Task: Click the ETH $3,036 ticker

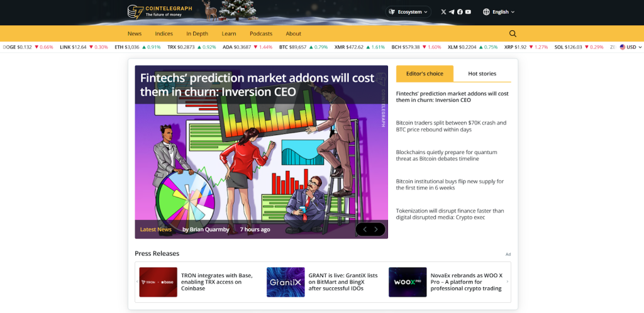Action: click(x=138, y=47)
